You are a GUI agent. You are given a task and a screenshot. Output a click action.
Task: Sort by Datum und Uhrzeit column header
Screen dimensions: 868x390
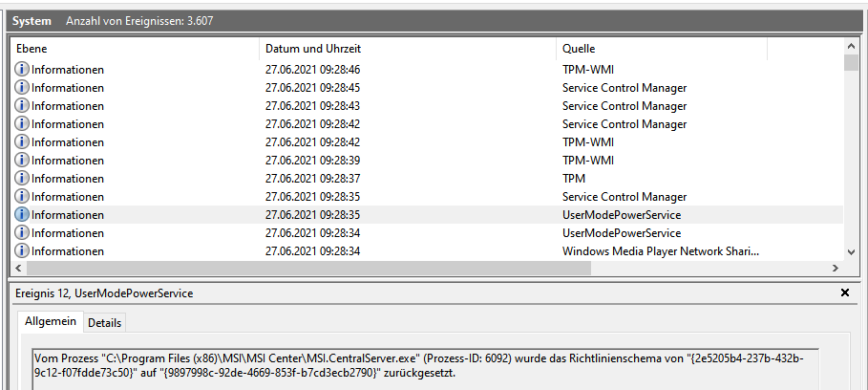(x=408, y=49)
